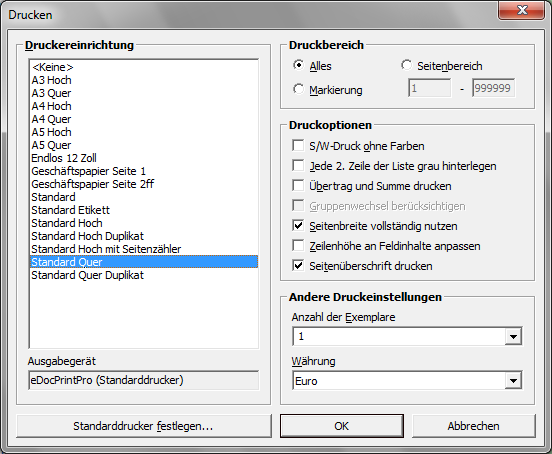Disable Seitenüberschrift drucken checkbox
This screenshot has width=552, height=454.
tap(298, 266)
